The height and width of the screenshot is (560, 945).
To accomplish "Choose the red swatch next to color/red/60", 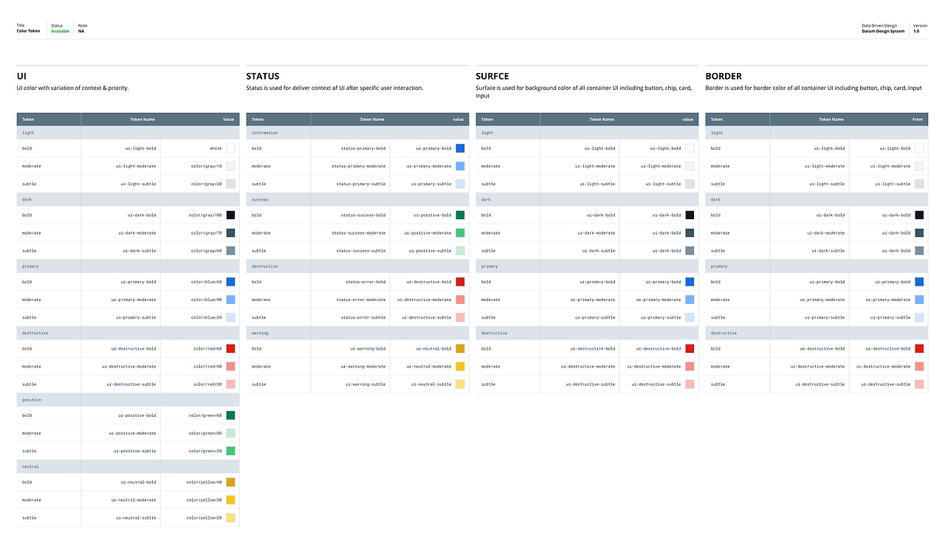I will pos(230,348).
